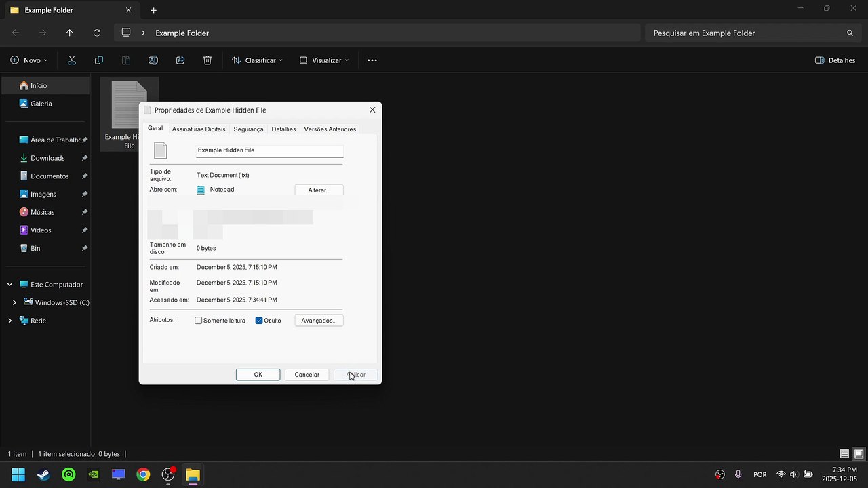Click the search magnifier icon
The width and height of the screenshot is (868, 488).
pos(850,33)
